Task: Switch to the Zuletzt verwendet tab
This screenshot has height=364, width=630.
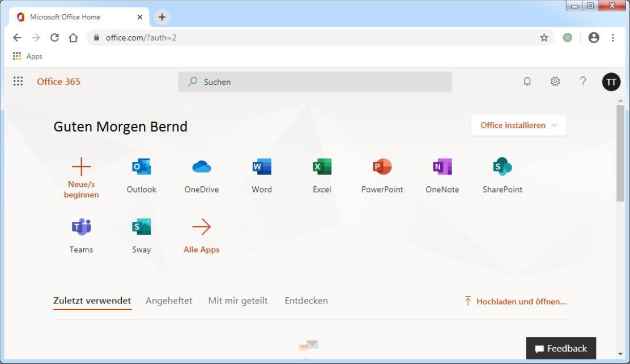Action: coord(92,301)
